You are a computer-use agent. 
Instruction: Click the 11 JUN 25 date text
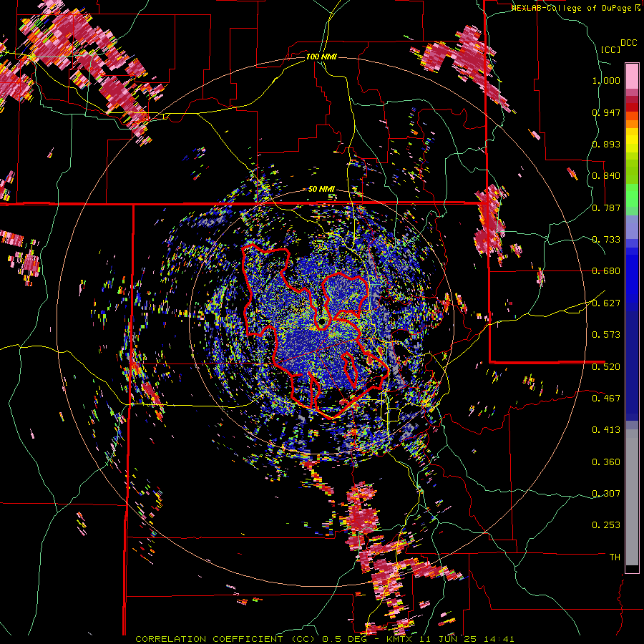tap(447, 639)
